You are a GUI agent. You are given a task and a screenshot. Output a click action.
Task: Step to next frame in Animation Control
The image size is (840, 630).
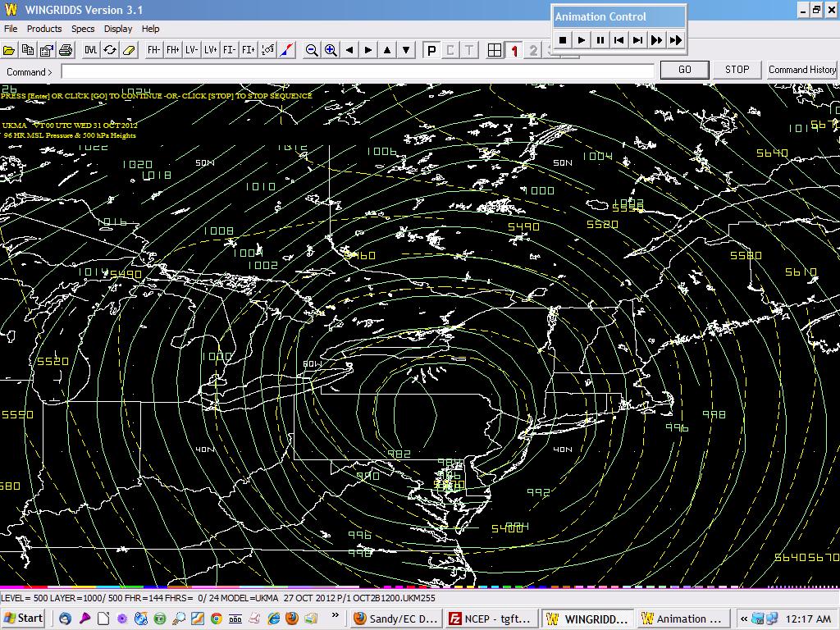coord(637,39)
